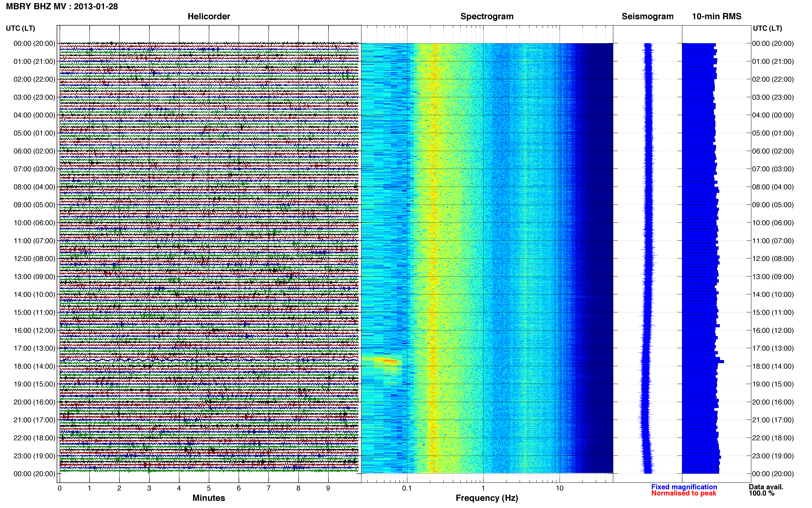This screenshot has height=508, width=812.
Task: Click the 'Normalised to peak' legend text
Action: click(x=684, y=493)
